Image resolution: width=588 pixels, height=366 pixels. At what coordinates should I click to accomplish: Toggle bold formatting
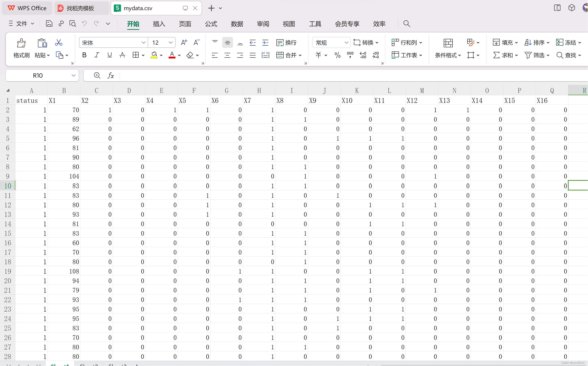[84, 55]
